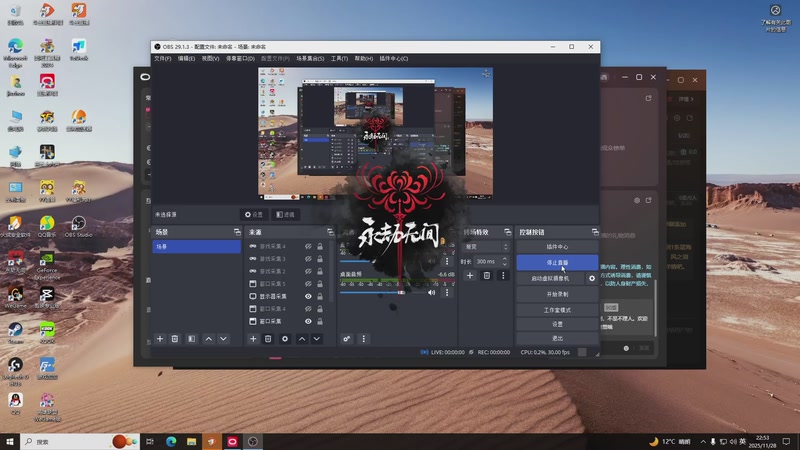Show the 窗口采集 4 source
The image size is (800, 450).
coord(308,309)
